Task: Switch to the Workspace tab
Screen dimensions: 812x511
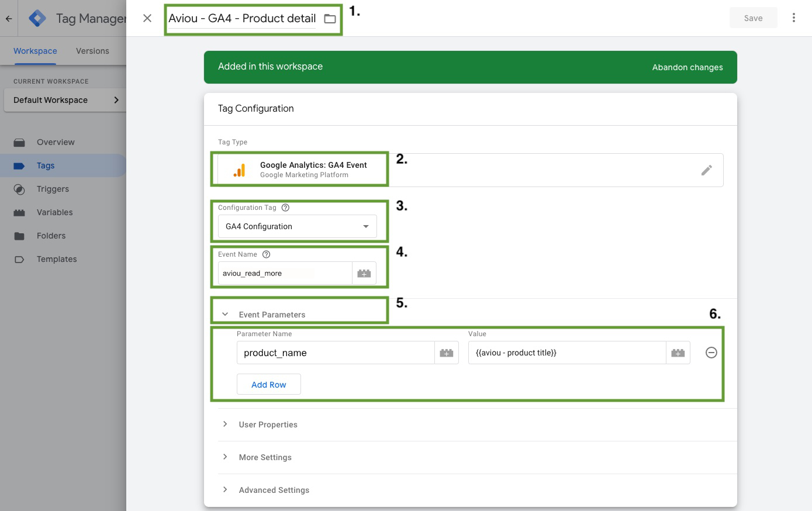Action: [x=35, y=51]
